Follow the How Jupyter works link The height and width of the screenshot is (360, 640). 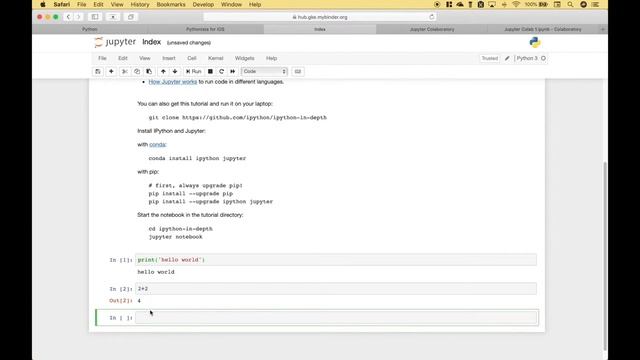pyautogui.click(x=173, y=82)
